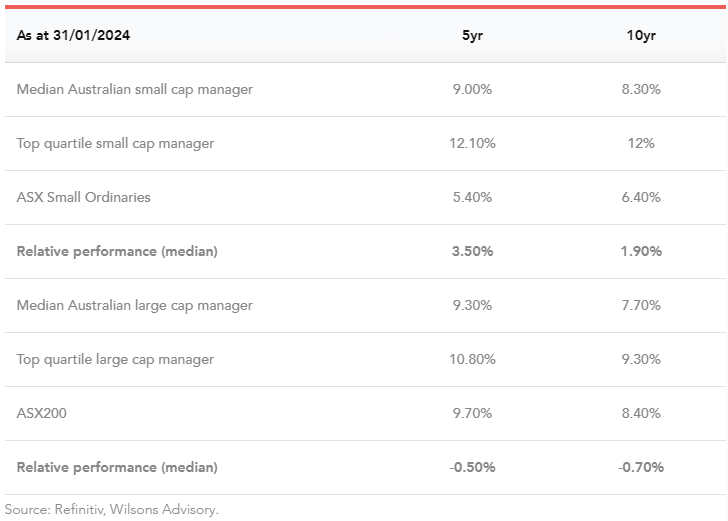
Task: Select the 10.80% cell
Action: point(472,359)
